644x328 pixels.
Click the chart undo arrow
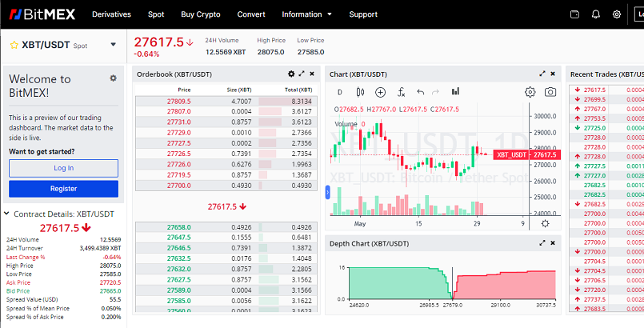pyautogui.click(x=420, y=92)
